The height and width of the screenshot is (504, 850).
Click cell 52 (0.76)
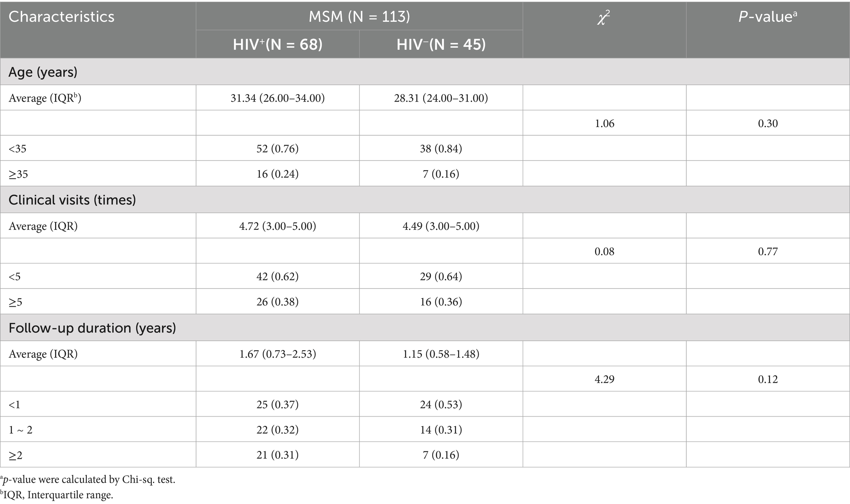[278, 149]
